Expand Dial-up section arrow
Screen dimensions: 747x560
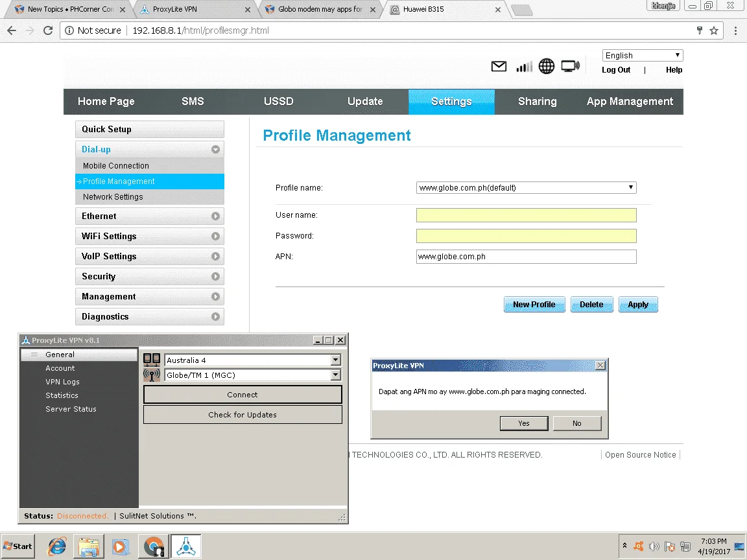click(x=215, y=150)
